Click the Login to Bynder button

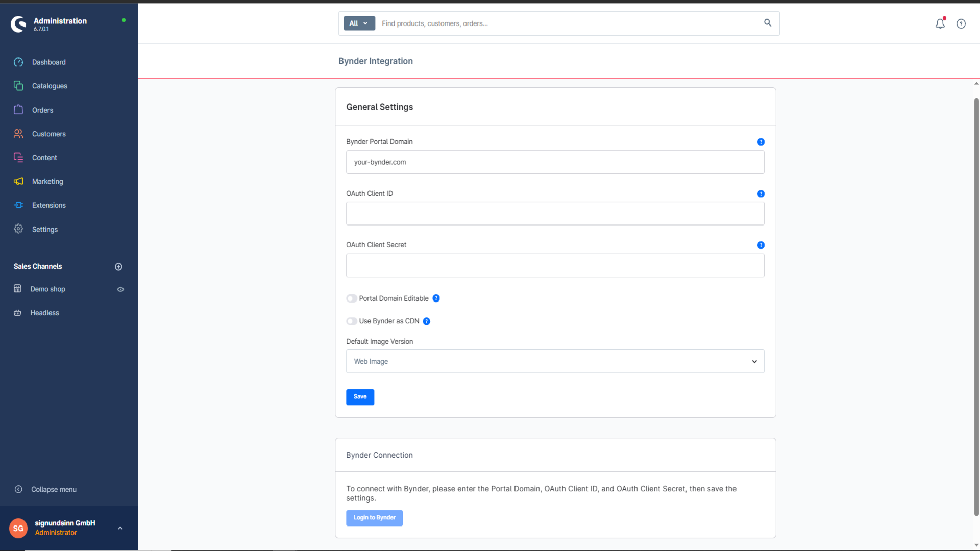[x=374, y=518]
